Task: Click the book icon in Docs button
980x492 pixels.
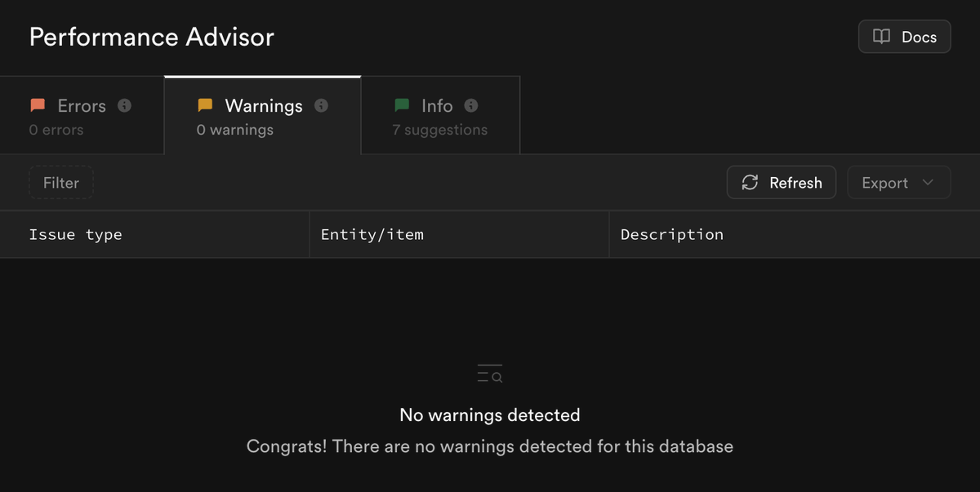Action: point(881,37)
